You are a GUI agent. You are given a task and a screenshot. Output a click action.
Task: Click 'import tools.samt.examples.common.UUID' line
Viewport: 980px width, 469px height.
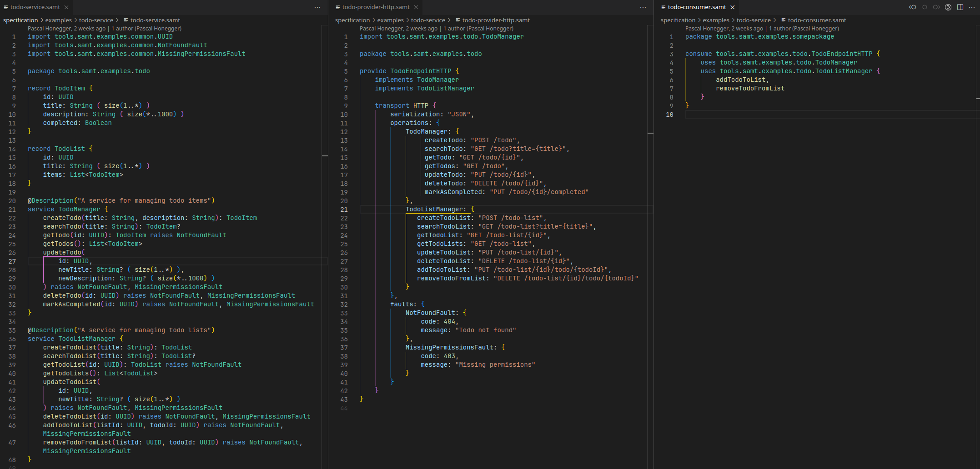click(x=100, y=37)
